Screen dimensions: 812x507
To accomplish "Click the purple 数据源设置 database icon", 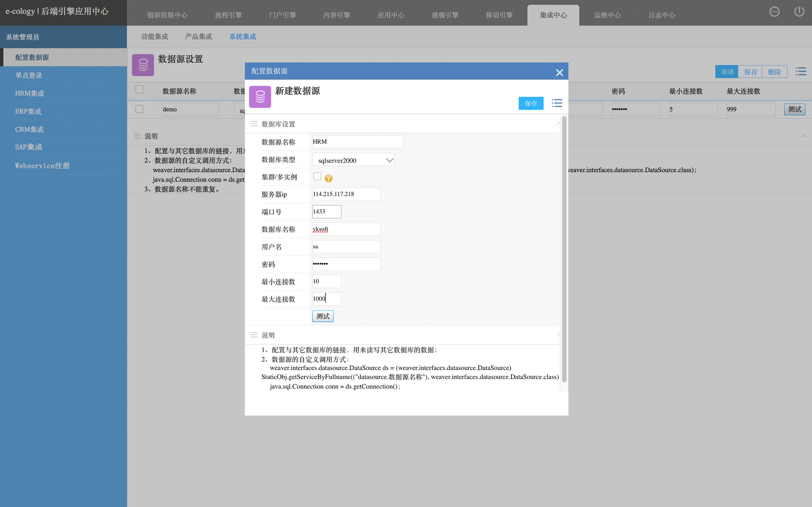I will tap(143, 65).
